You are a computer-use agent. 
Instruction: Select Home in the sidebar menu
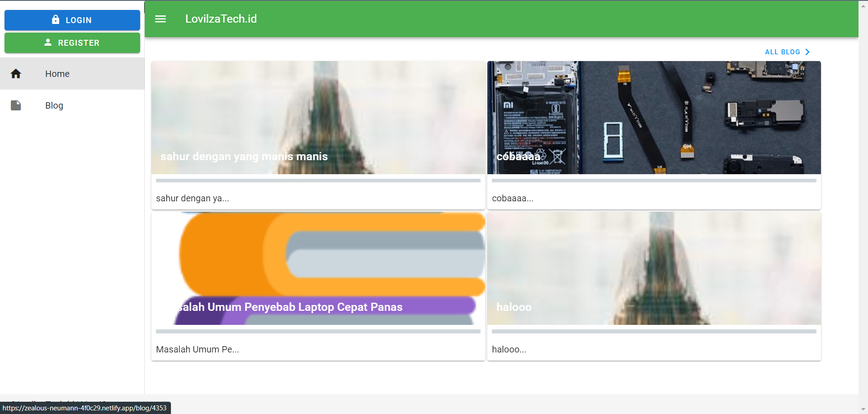click(x=57, y=74)
